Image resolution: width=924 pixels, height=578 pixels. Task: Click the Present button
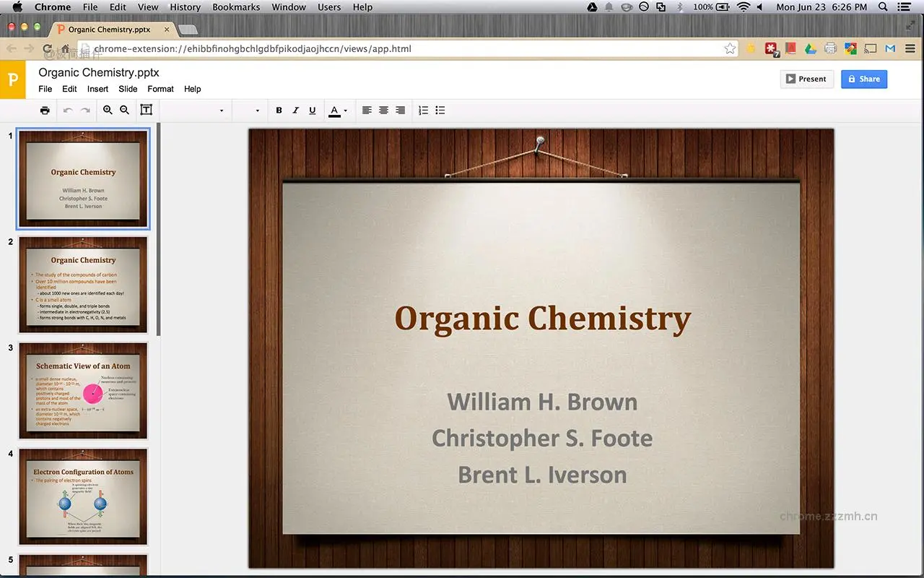(x=806, y=79)
